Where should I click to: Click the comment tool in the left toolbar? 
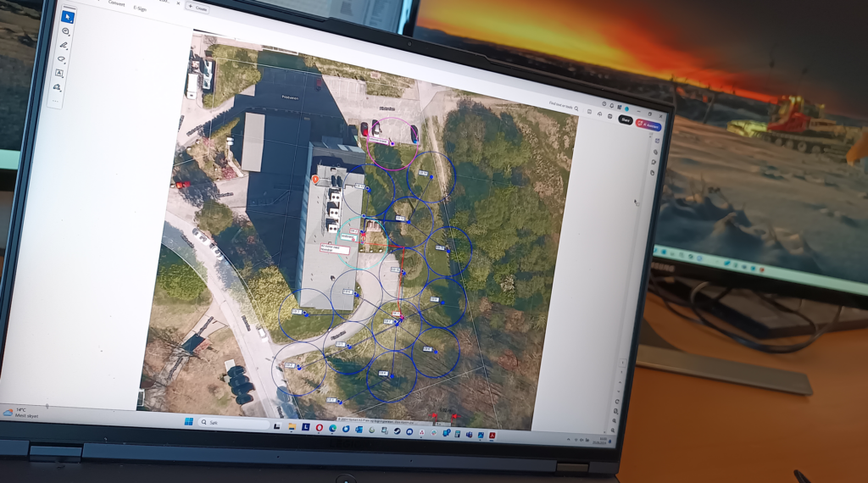[66, 31]
